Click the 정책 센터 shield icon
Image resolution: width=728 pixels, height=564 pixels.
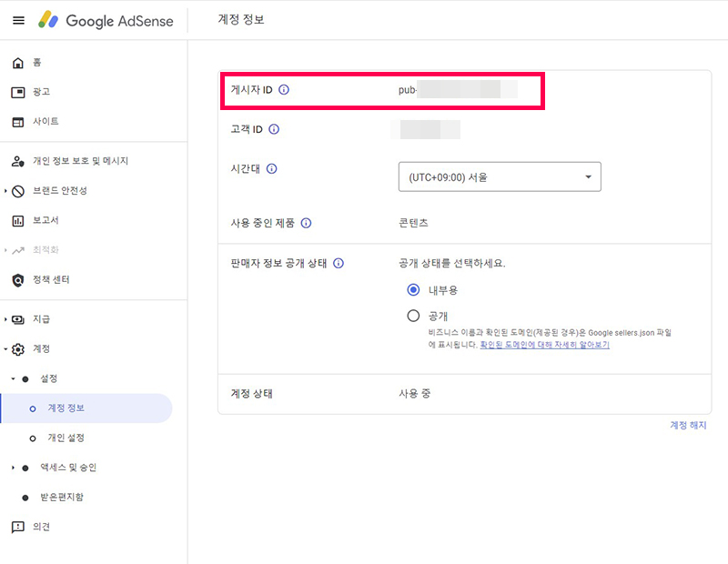coord(17,280)
